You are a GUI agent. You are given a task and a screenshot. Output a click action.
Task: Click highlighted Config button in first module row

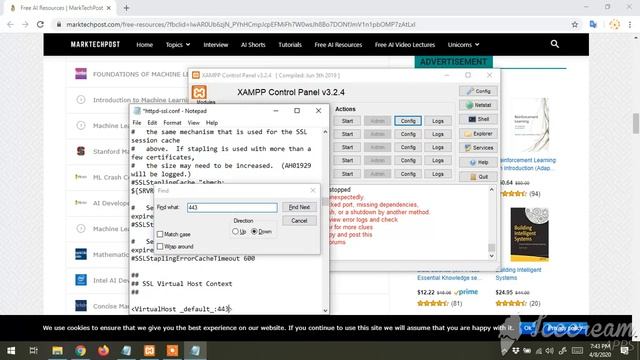408,121
